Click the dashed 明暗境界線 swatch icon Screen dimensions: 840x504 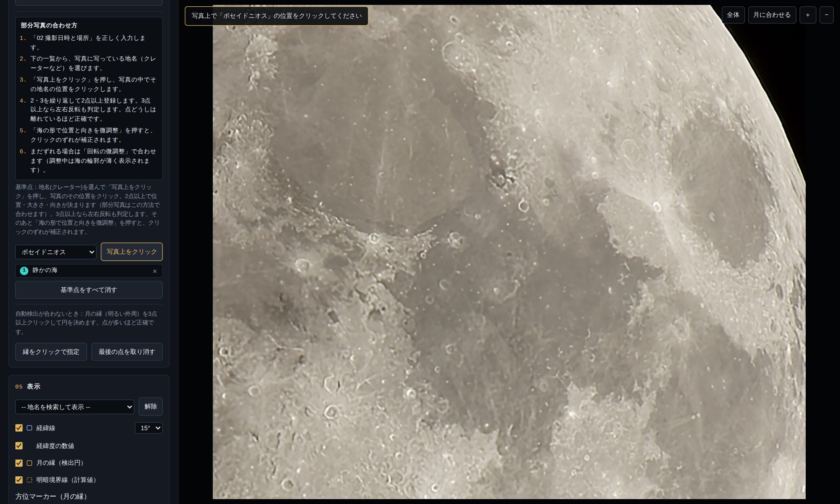(29, 480)
